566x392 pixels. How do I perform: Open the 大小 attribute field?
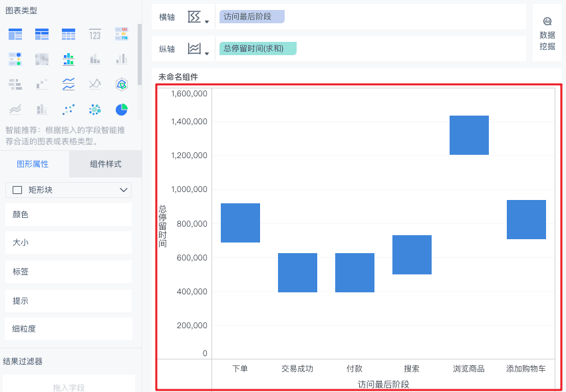pyautogui.click(x=69, y=243)
